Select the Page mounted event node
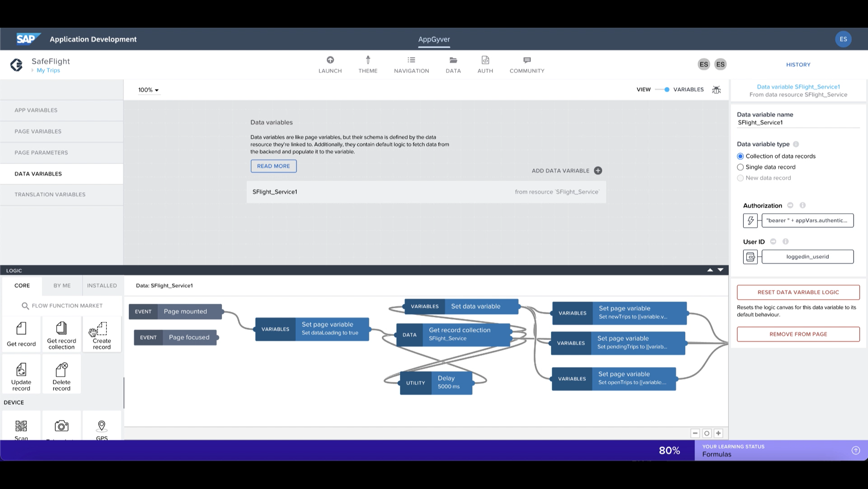Viewport: 868px width, 489px height. coord(175,311)
